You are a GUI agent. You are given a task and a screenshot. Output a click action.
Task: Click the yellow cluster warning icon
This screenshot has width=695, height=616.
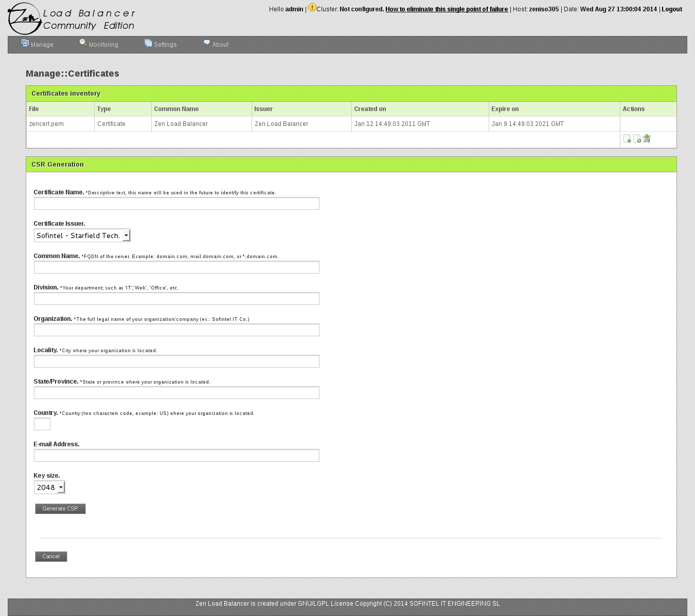click(x=312, y=8)
